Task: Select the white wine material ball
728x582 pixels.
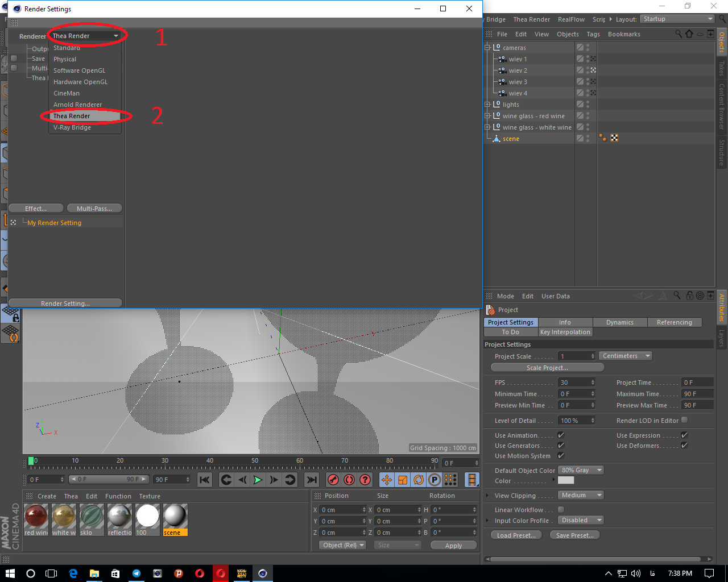Action: [64, 516]
